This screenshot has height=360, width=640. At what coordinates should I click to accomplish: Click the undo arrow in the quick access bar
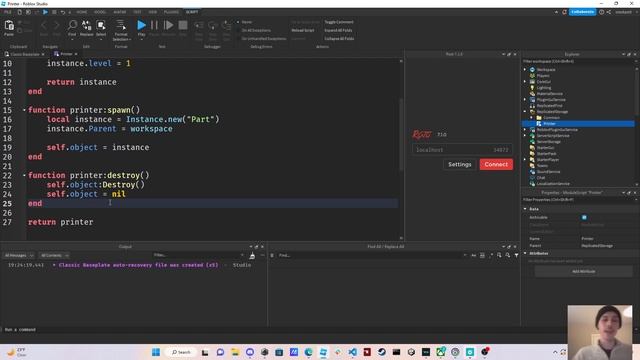coord(63,12)
